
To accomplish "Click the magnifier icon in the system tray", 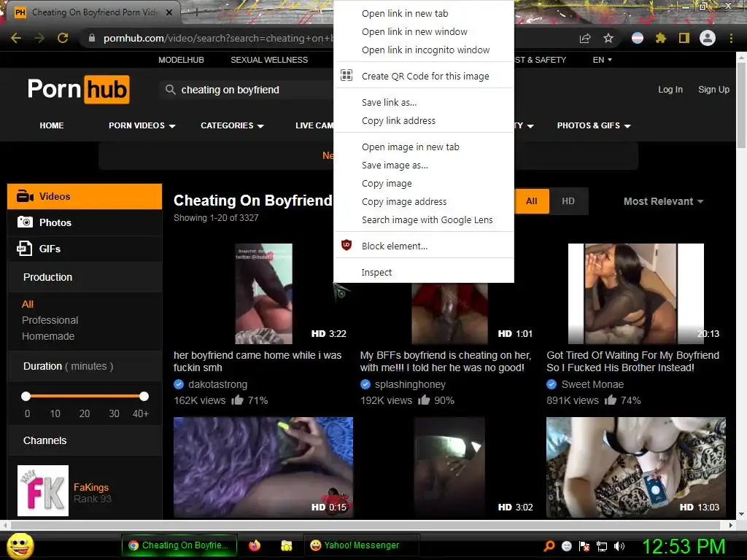I will 549,546.
